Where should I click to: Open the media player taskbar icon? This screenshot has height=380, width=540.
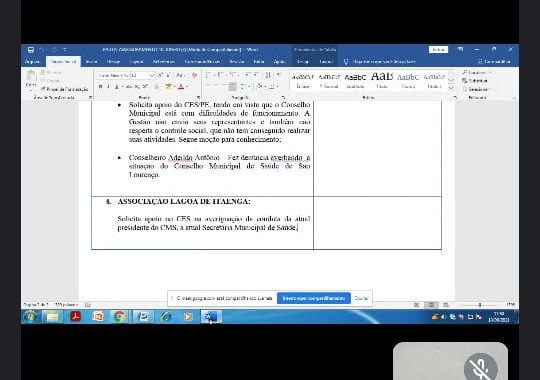coord(188,317)
